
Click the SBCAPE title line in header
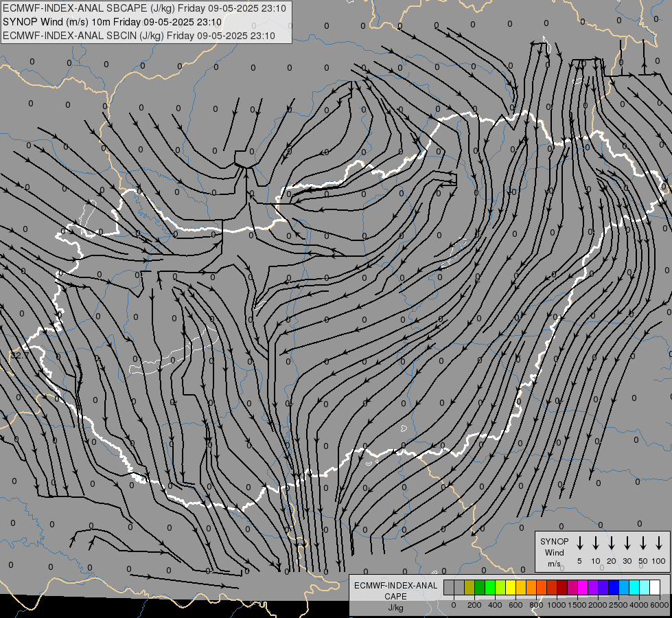[x=144, y=8]
